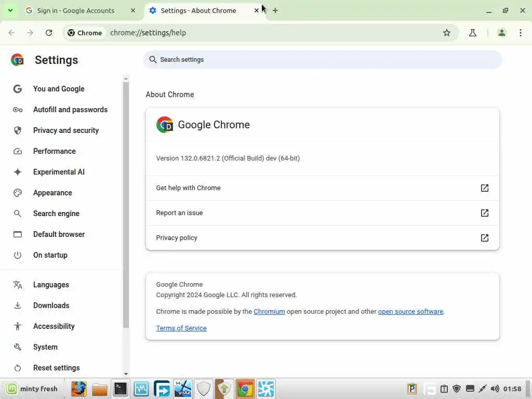532x399 pixels.
Task: Click the browser Forward arrow
Action: pyautogui.click(x=30, y=33)
